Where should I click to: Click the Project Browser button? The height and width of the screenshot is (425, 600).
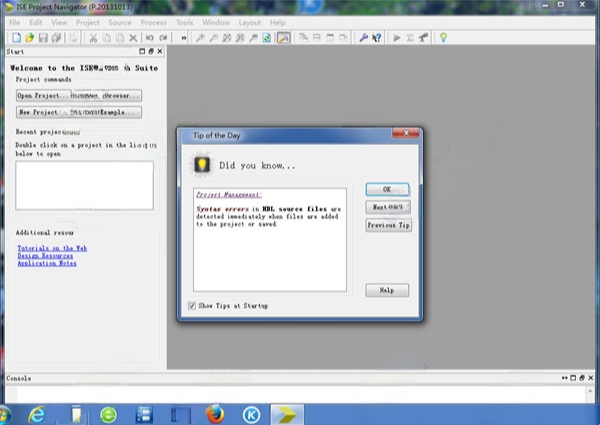pyautogui.click(x=106, y=95)
